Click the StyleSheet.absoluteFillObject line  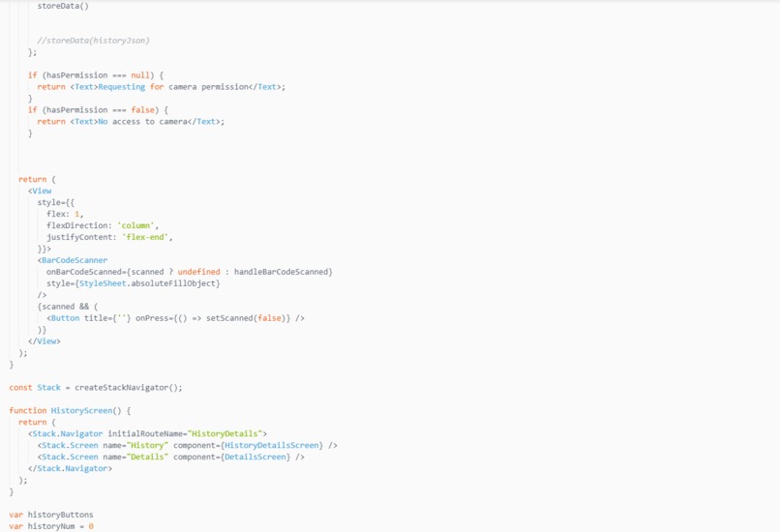coord(134,283)
